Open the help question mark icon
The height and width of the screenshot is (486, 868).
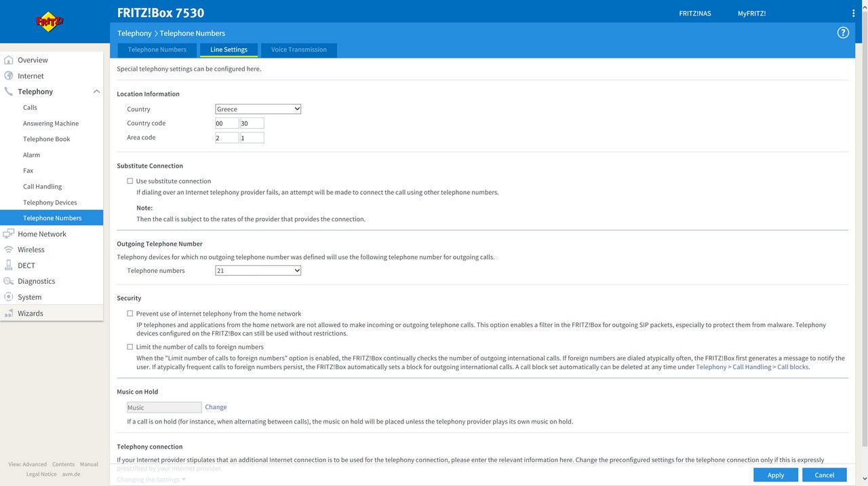tap(843, 33)
